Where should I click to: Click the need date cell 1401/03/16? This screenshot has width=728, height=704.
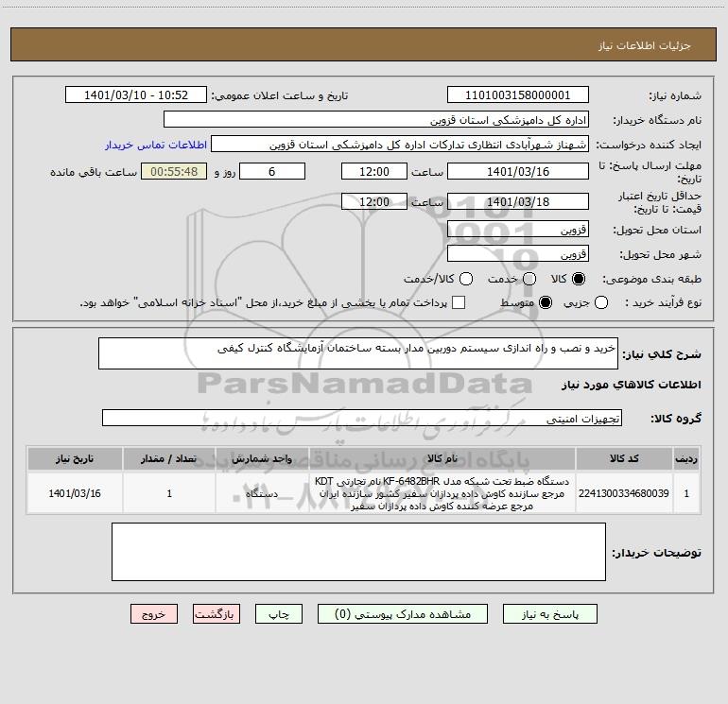[75, 493]
